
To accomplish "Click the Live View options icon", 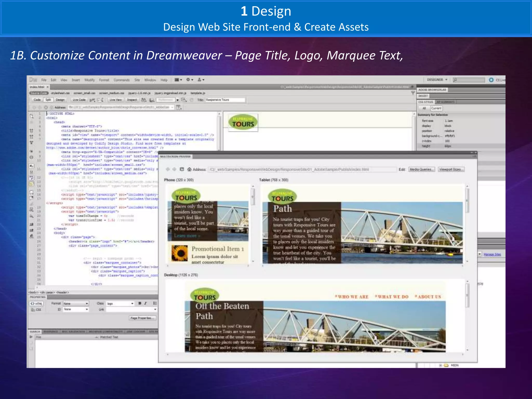I will click(x=179, y=107).
